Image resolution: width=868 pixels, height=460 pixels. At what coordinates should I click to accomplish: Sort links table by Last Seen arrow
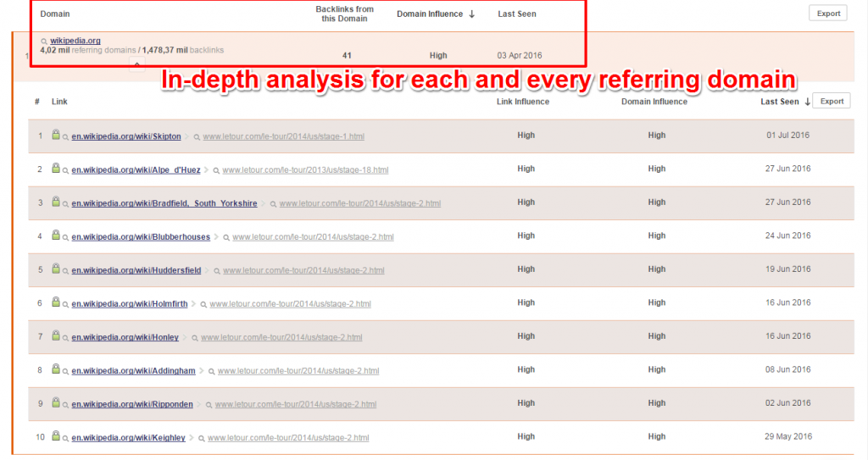[x=807, y=102]
